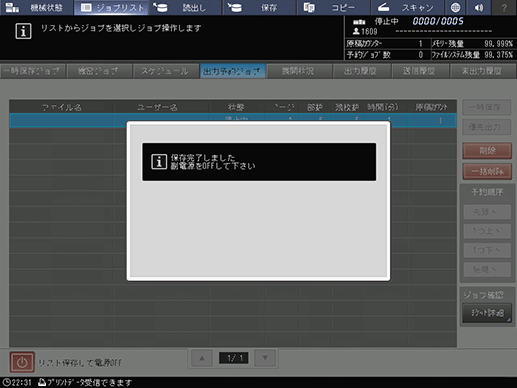Move job down with 1つ下へ
The width and height of the screenshot is (517, 388).
click(487, 250)
